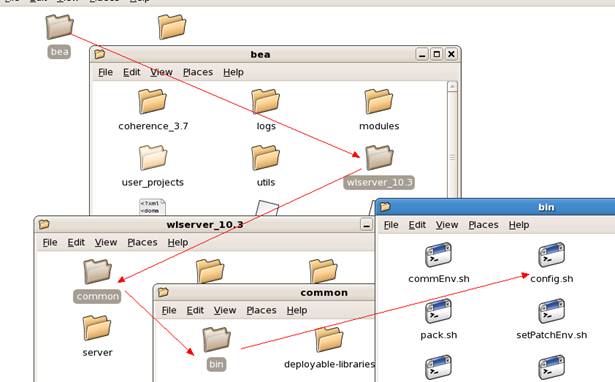This screenshot has height=382, width=615.
Task: Click the 'wlserver_10.3' folder name label
Action: click(379, 182)
